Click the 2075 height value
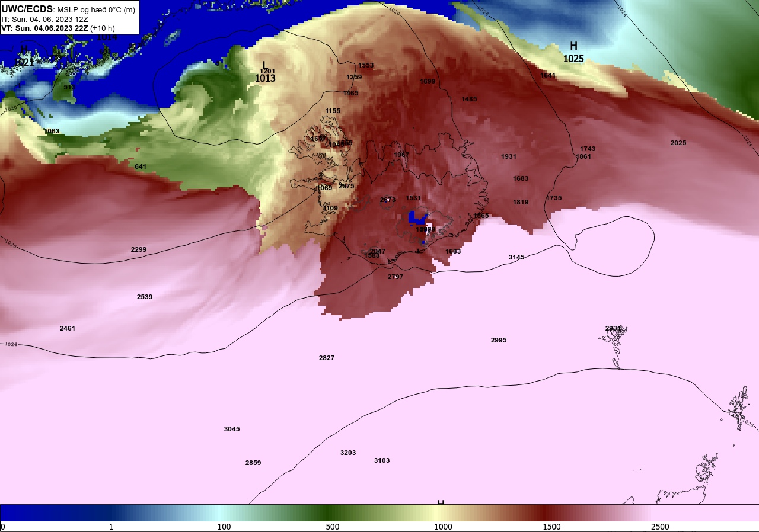Viewport: 759px width, 532px height. (x=346, y=186)
